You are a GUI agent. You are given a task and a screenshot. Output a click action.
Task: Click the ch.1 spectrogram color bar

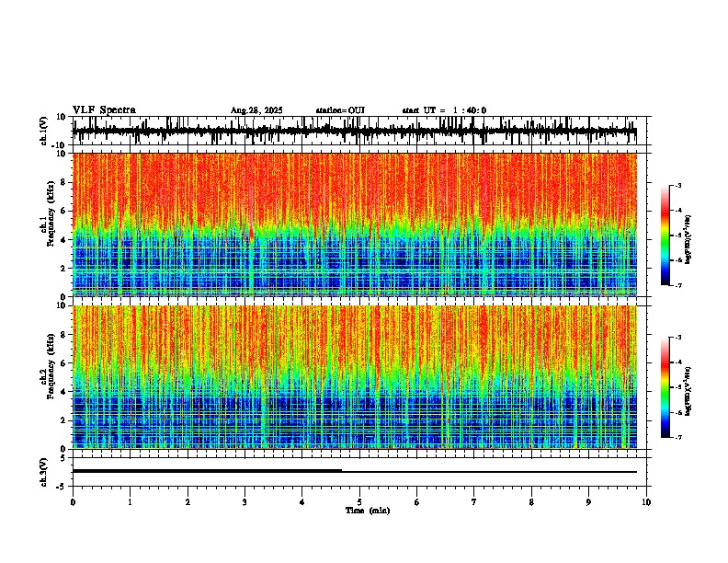tap(665, 236)
